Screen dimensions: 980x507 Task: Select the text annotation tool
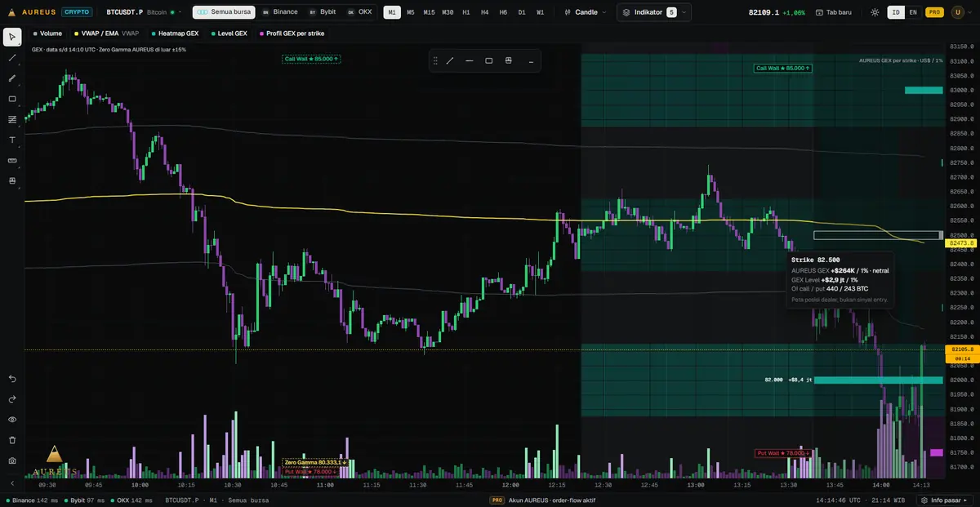(12, 140)
